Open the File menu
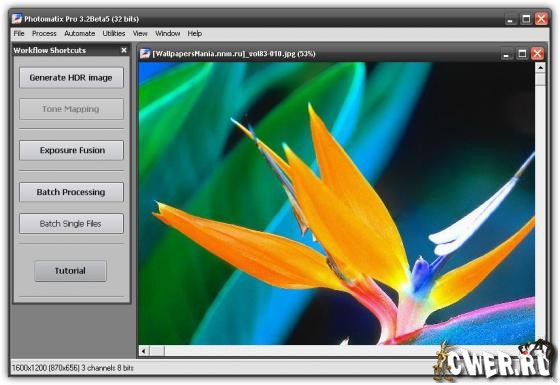Viewport: 560px width, 385px height. click(19, 34)
